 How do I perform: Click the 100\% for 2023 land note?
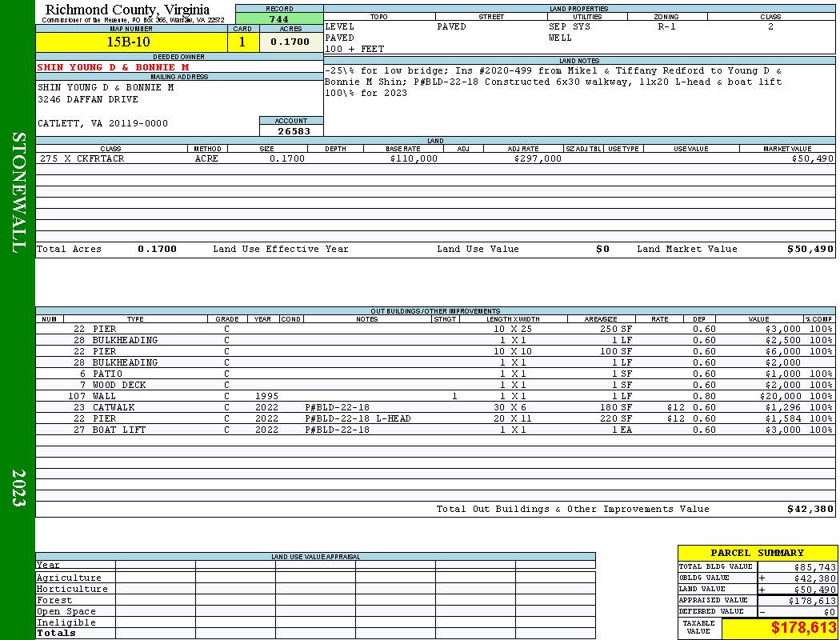tap(366, 93)
